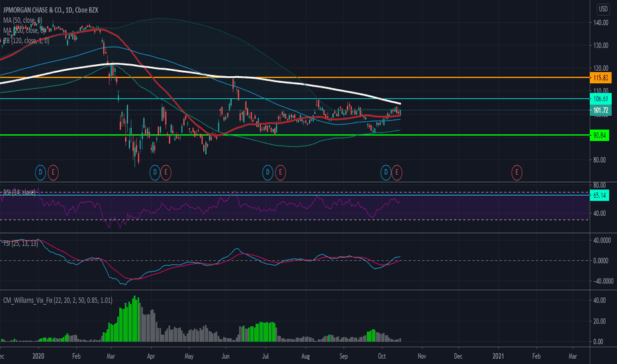617x364 pixels.
Task: Click the future earnings E marker in 2021
Action: [x=516, y=172]
